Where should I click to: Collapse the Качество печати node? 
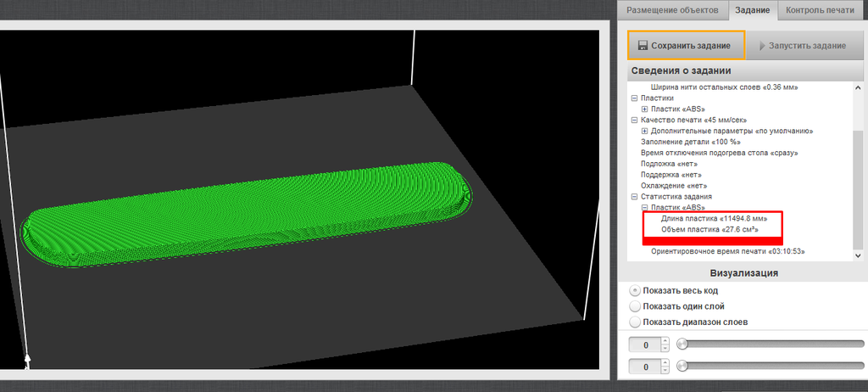coord(634,120)
